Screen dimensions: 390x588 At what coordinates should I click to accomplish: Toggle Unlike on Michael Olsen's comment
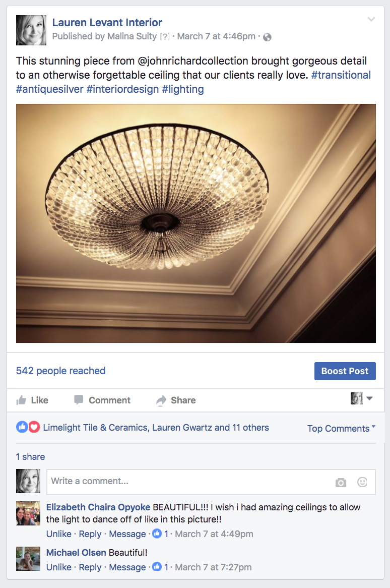59,567
